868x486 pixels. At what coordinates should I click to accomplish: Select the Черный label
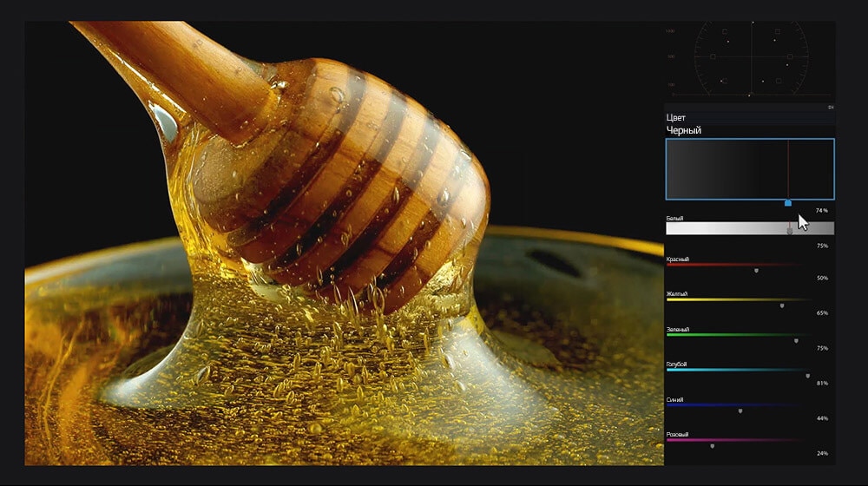coord(684,131)
